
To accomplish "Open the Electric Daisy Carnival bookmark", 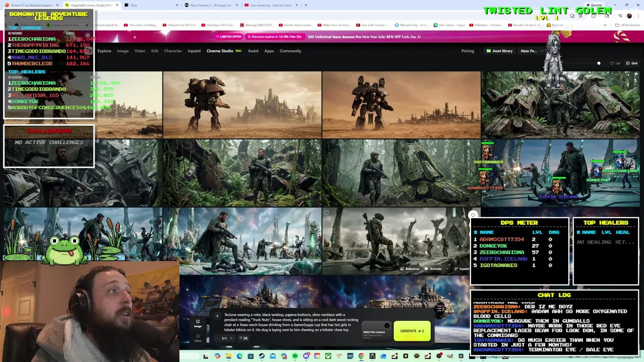I will [295, 25].
